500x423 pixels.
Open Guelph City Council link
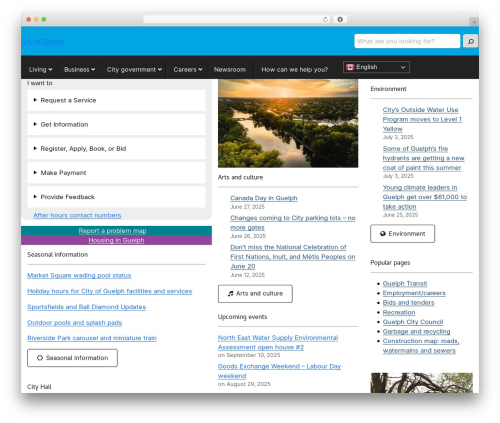point(413,322)
